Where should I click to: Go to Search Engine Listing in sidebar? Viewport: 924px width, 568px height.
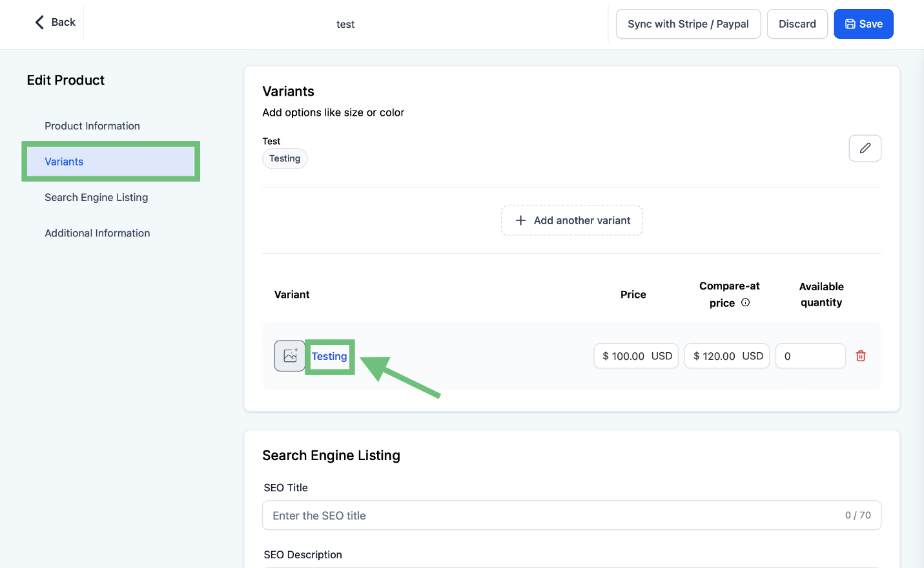click(x=96, y=197)
